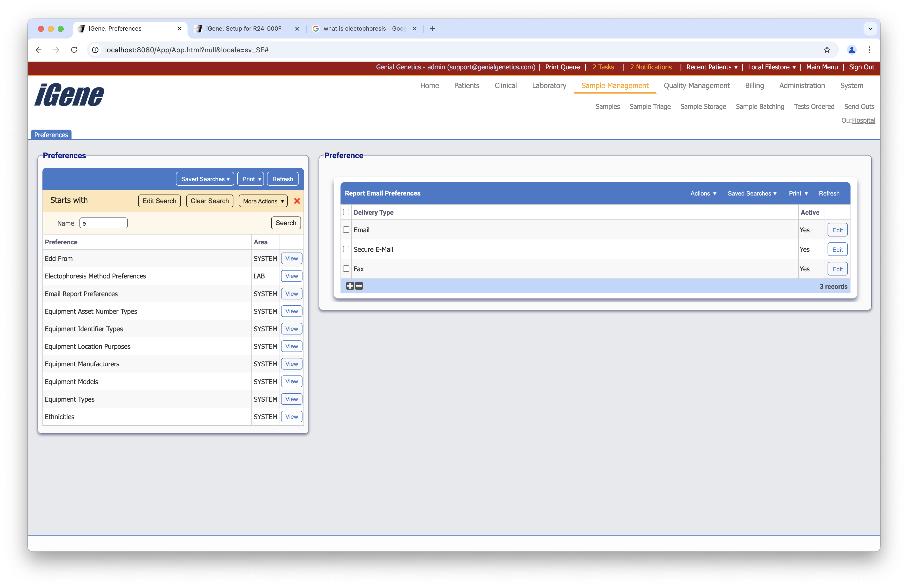Open the Saved Searches dropdown in Preferences
Image resolution: width=908 pixels, height=588 pixels.
205,178
